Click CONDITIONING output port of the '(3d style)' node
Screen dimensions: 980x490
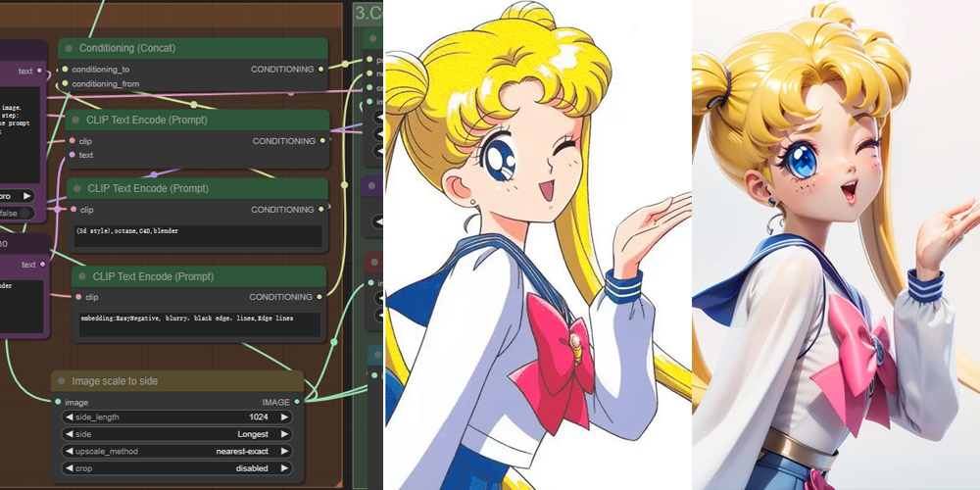click(x=321, y=210)
